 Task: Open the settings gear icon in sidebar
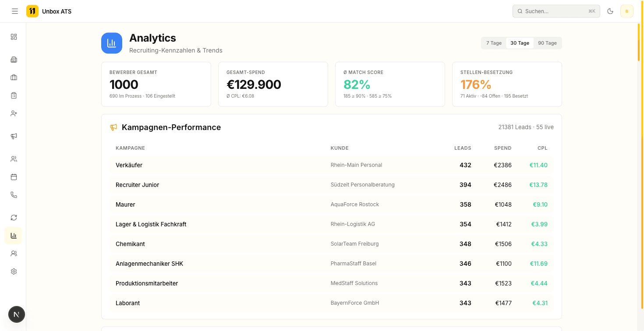tap(14, 271)
